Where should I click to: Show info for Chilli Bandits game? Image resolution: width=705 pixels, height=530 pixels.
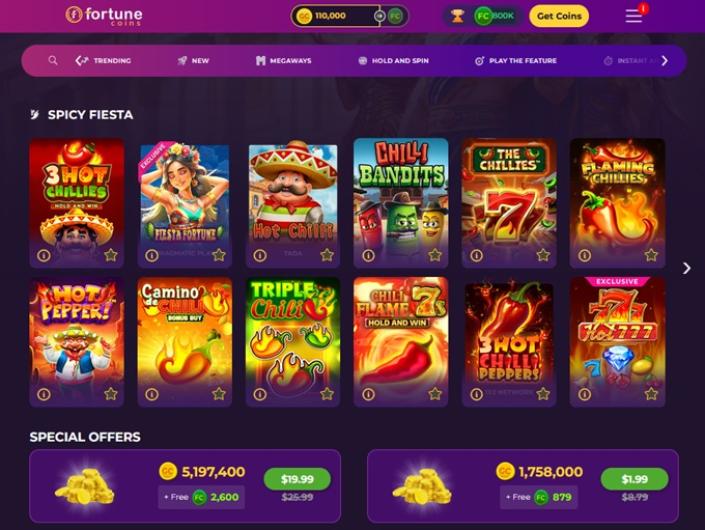point(368,255)
